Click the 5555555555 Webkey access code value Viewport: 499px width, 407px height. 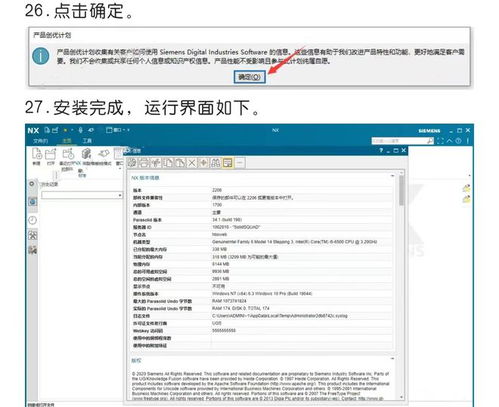[x=224, y=331]
